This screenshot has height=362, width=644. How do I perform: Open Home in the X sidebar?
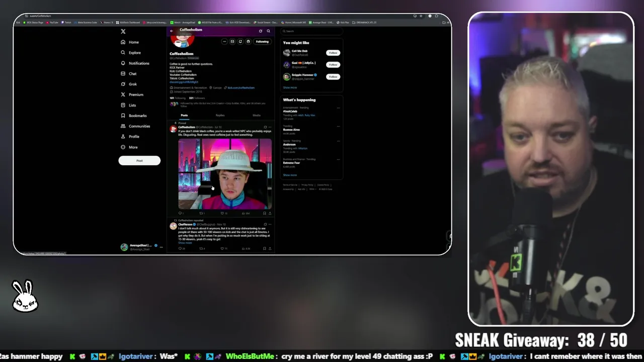pos(130,42)
